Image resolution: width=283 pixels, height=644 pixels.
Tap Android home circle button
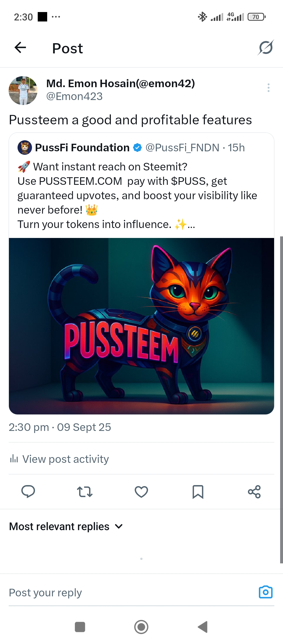click(x=141, y=627)
